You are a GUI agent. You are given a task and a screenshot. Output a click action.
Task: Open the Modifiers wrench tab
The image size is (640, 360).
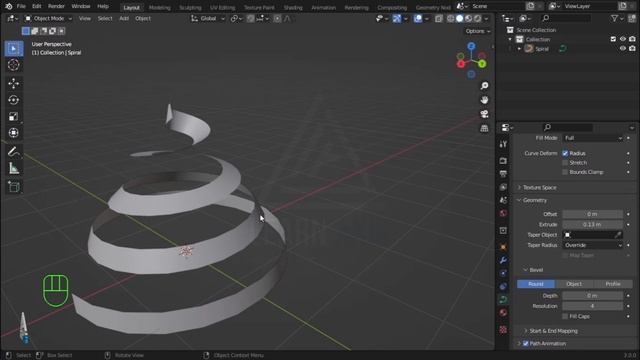503,260
